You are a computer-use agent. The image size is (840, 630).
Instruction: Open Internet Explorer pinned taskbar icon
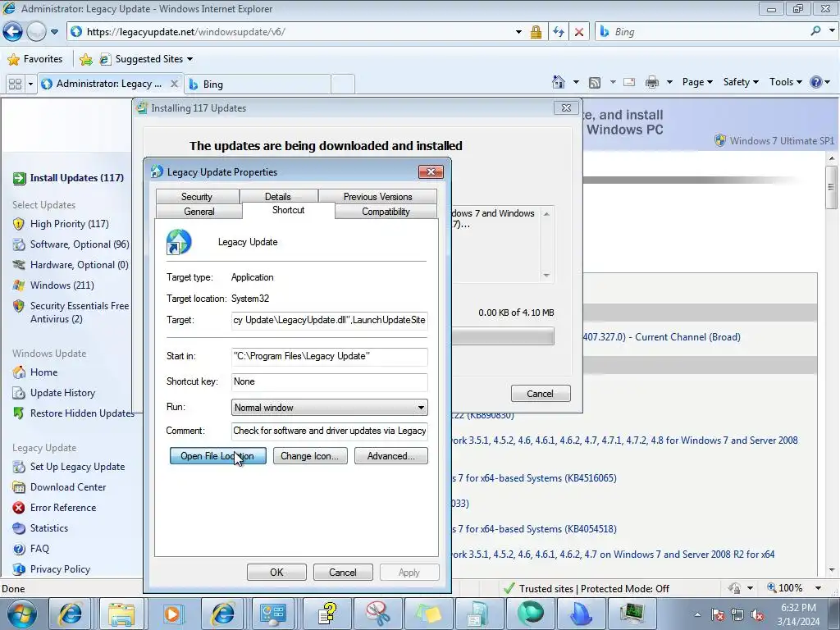point(71,614)
